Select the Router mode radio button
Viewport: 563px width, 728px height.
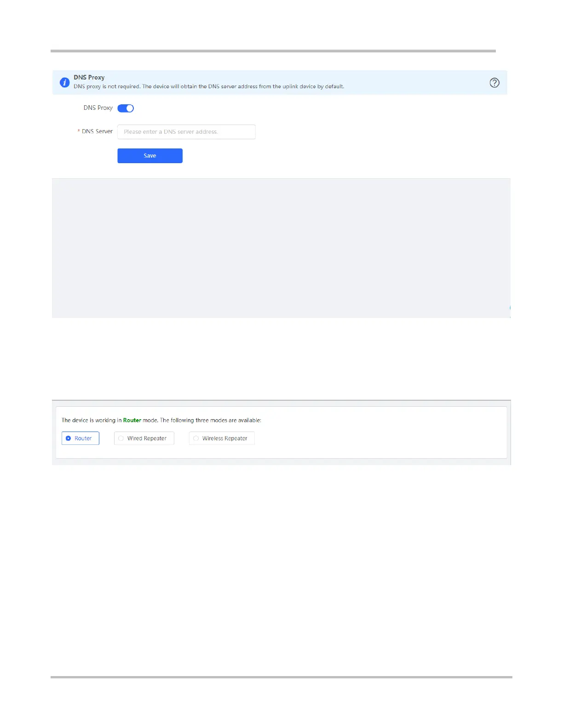pyautogui.click(x=69, y=438)
